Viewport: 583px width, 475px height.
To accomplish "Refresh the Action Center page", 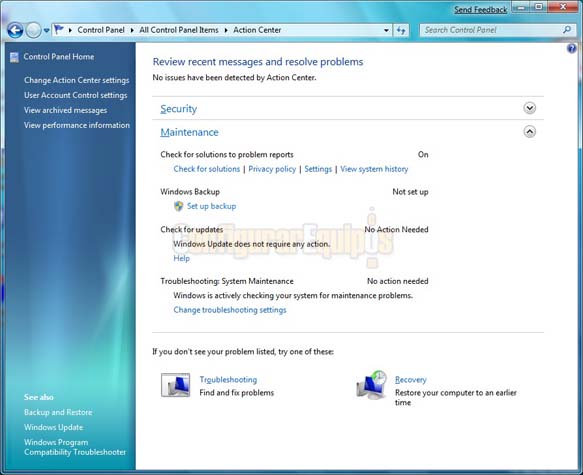I will tap(401, 30).
